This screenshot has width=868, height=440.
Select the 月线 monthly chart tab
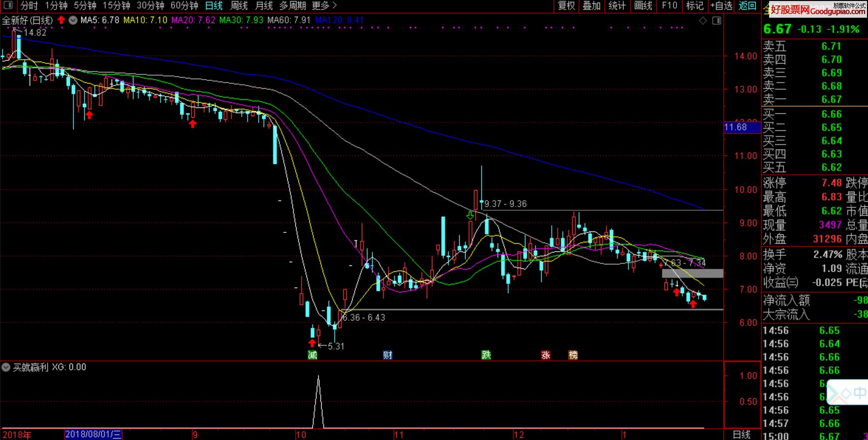click(x=264, y=6)
